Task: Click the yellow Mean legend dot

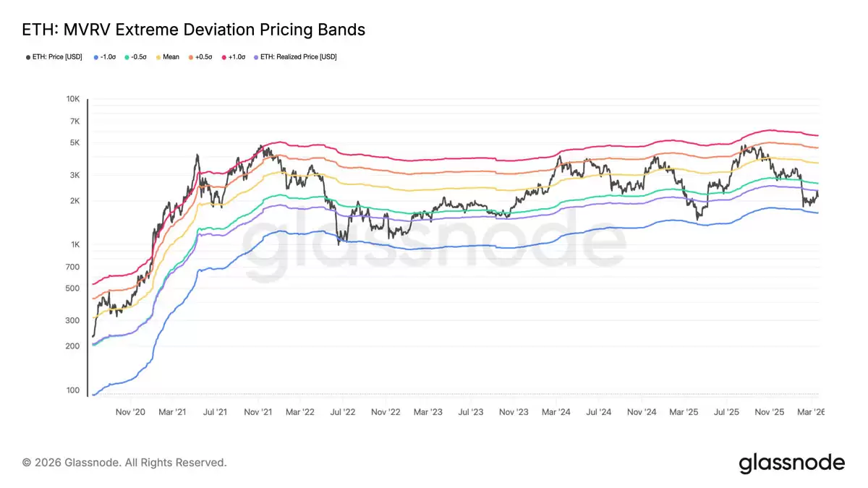Action: [158, 57]
